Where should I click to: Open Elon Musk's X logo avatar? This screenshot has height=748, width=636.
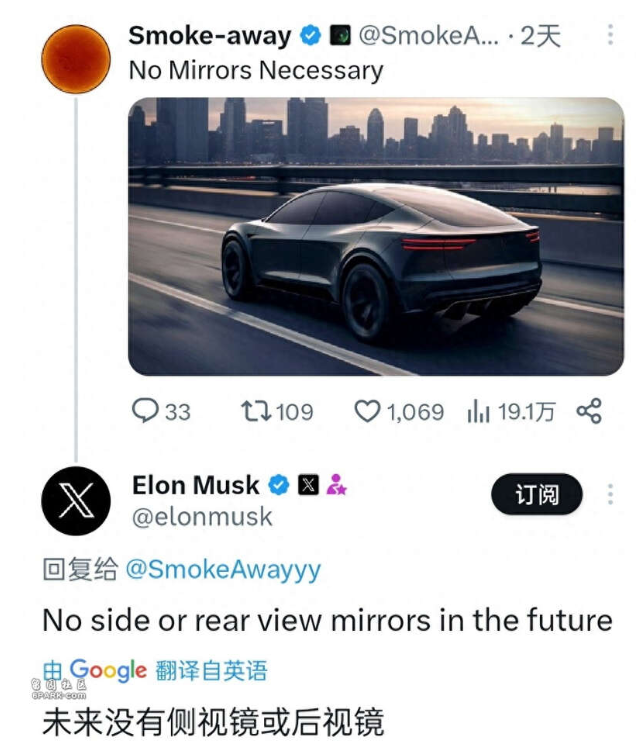point(76,500)
